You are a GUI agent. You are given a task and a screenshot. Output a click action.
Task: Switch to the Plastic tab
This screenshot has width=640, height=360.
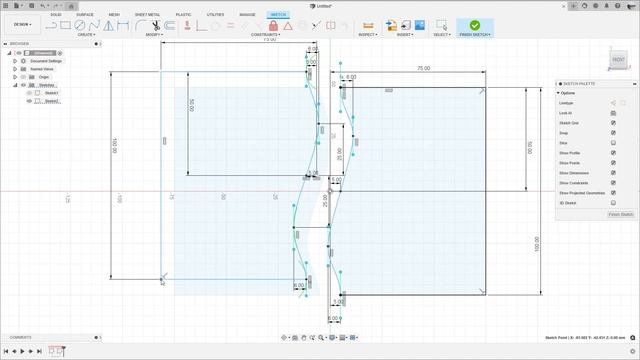point(183,15)
